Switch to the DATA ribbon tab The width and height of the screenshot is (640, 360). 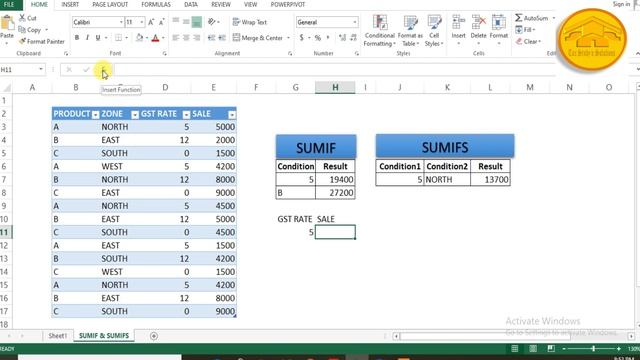click(191, 4)
